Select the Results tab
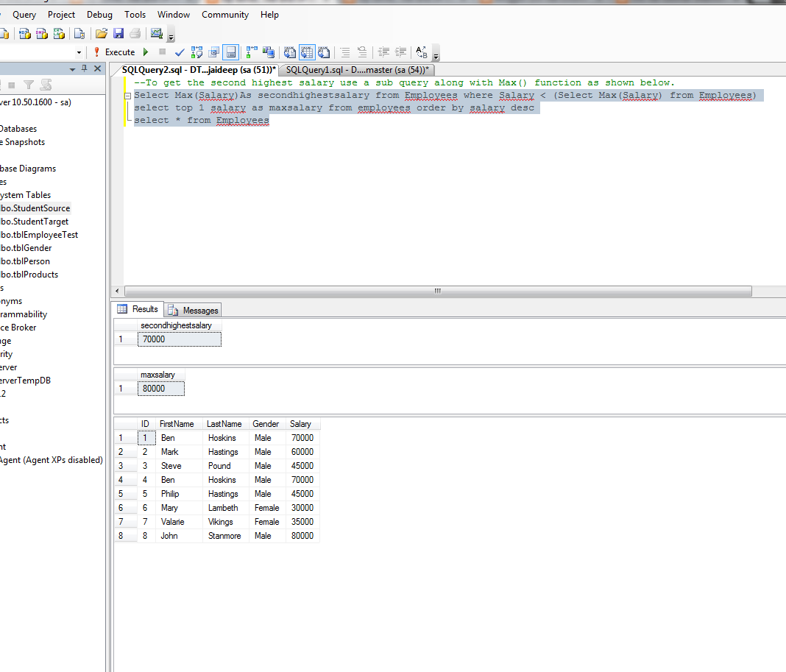The image size is (786, 672). tap(138, 309)
